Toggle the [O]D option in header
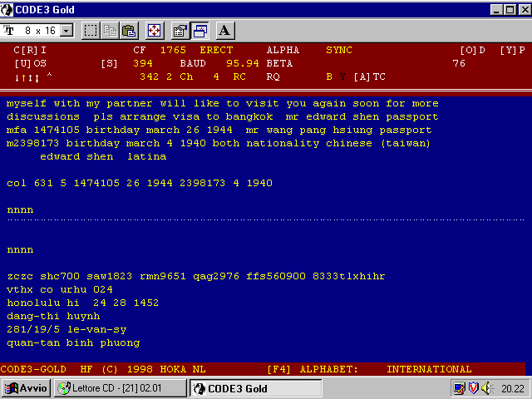This screenshot has height=399, width=532. click(472, 51)
